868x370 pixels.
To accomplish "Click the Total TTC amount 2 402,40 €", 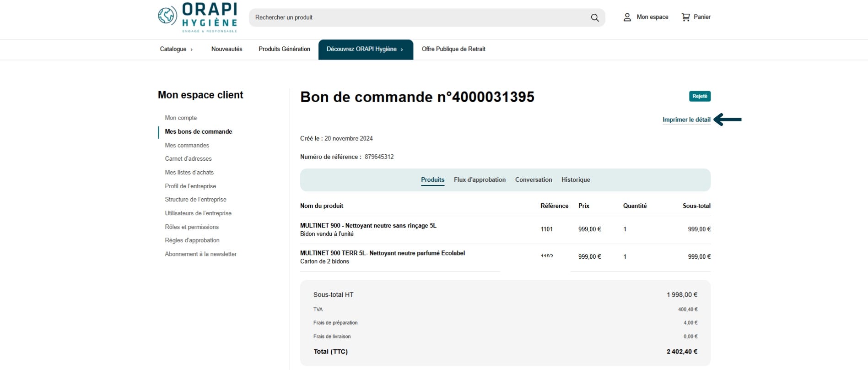I will click(682, 352).
